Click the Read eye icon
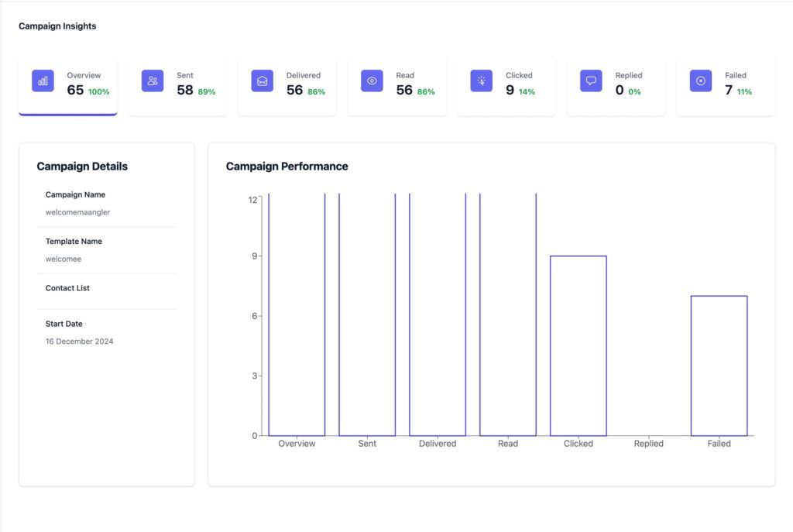This screenshot has width=793, height=532. click(372, 81)
